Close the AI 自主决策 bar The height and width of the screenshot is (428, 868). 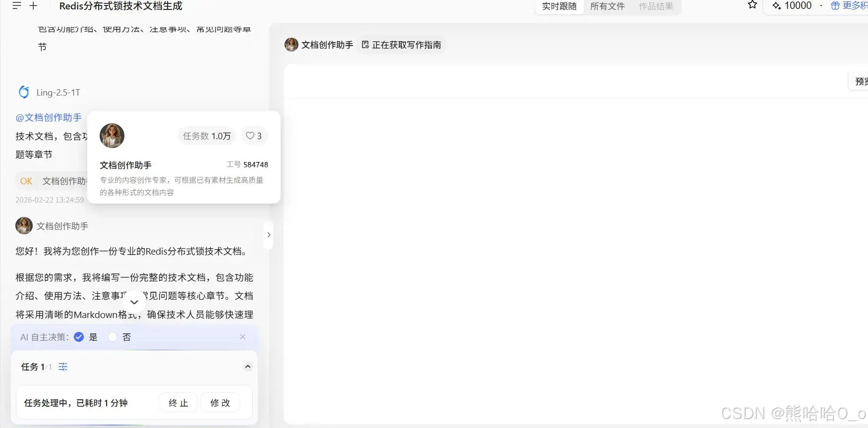[x=243, y=337]
